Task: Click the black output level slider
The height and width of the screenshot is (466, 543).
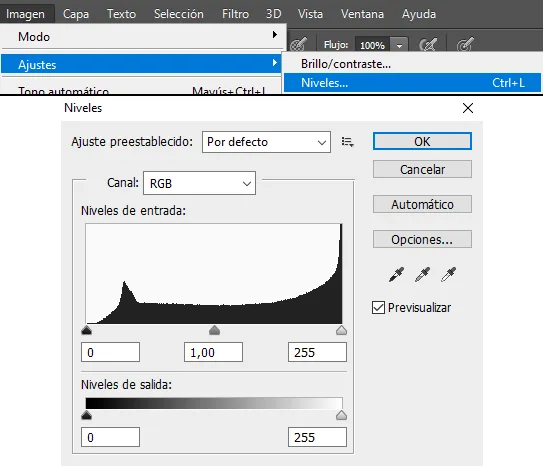Action: [x=86, y=415]
